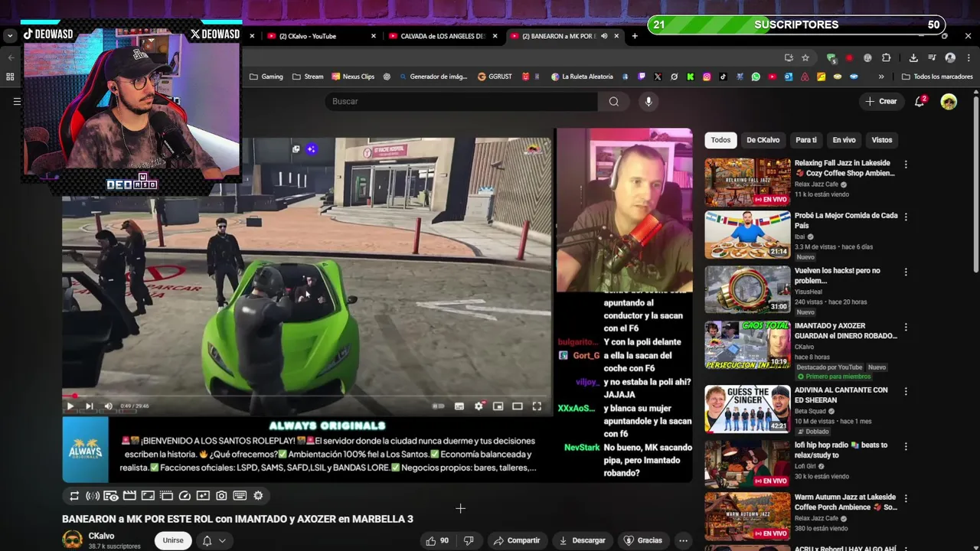Select the De CKalvo filter chip
Viewport: 980px width, 551px height.
tap(763, 140)
